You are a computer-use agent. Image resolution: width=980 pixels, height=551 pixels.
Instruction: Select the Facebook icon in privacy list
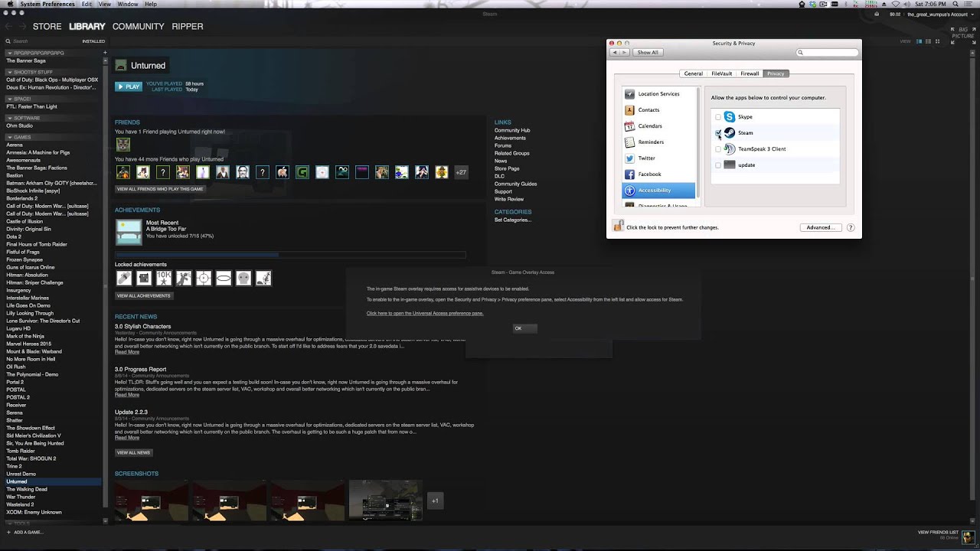click(x=629, y=174)
